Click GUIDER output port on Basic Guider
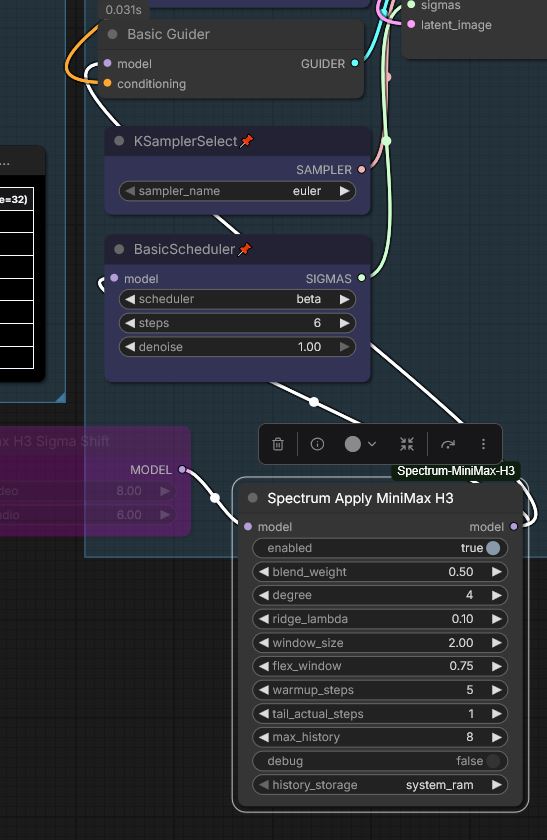547x840 pixels. point(355,63)
